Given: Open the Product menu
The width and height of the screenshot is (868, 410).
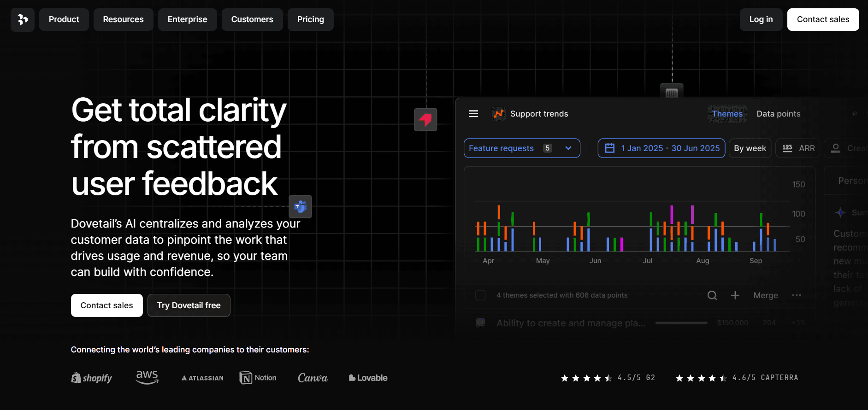Looking at the screenshot, I should click(x=64, y=19).
